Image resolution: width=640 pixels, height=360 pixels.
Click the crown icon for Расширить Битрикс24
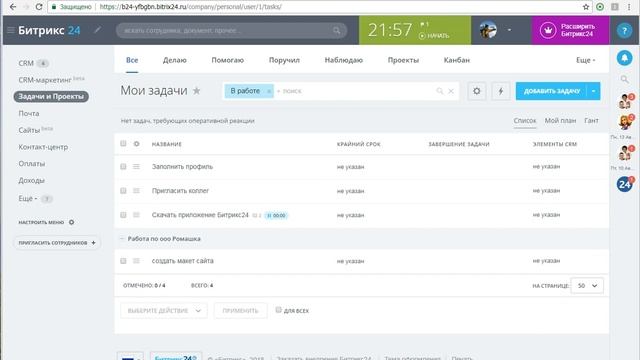click(548, 30)
